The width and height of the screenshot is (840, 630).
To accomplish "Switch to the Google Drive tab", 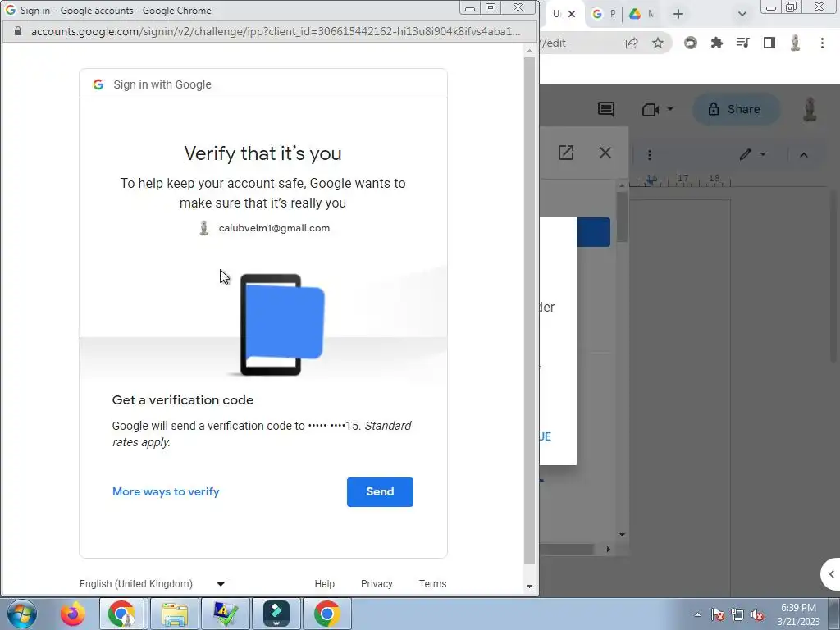I will coord(641,14).
